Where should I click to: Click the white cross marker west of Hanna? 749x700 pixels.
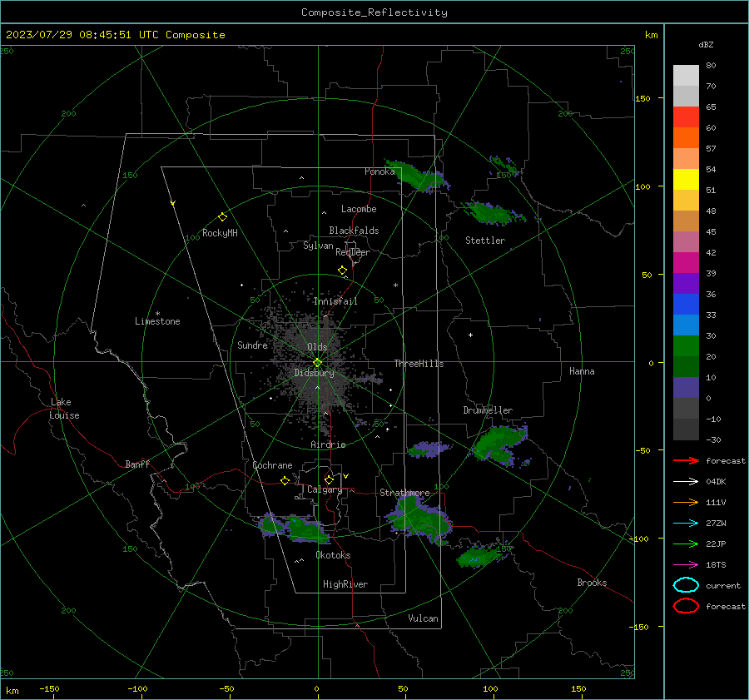click(x=470, y=335)
